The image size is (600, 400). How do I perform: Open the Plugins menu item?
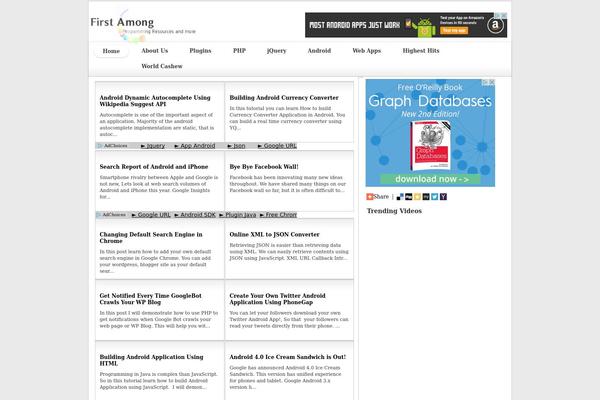click(x=200, y=51)
